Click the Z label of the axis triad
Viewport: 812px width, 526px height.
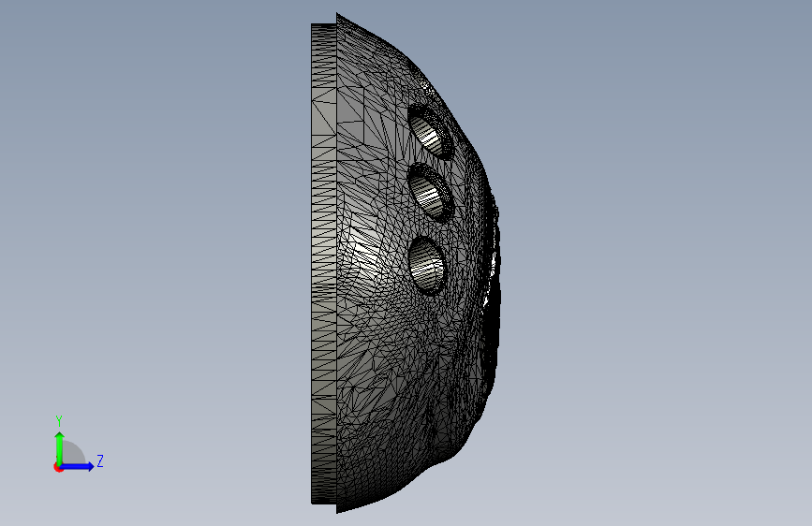point(100,460)
